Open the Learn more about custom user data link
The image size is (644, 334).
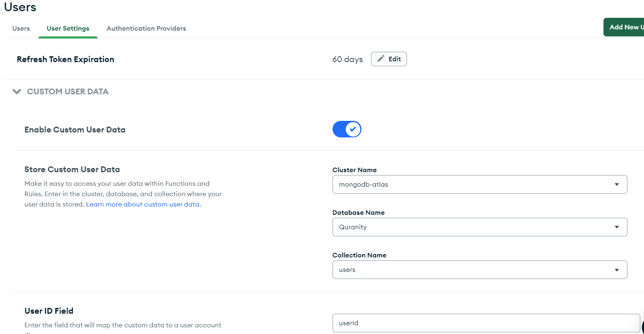pyautogui.click(x=143, y=204)
